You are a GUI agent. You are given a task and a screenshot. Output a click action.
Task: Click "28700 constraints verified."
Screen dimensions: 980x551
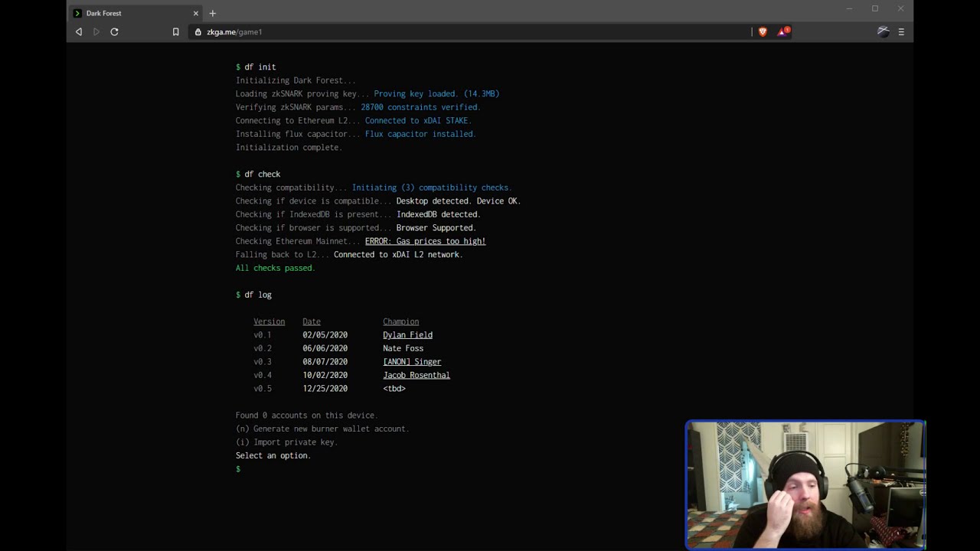pos(420,107)
